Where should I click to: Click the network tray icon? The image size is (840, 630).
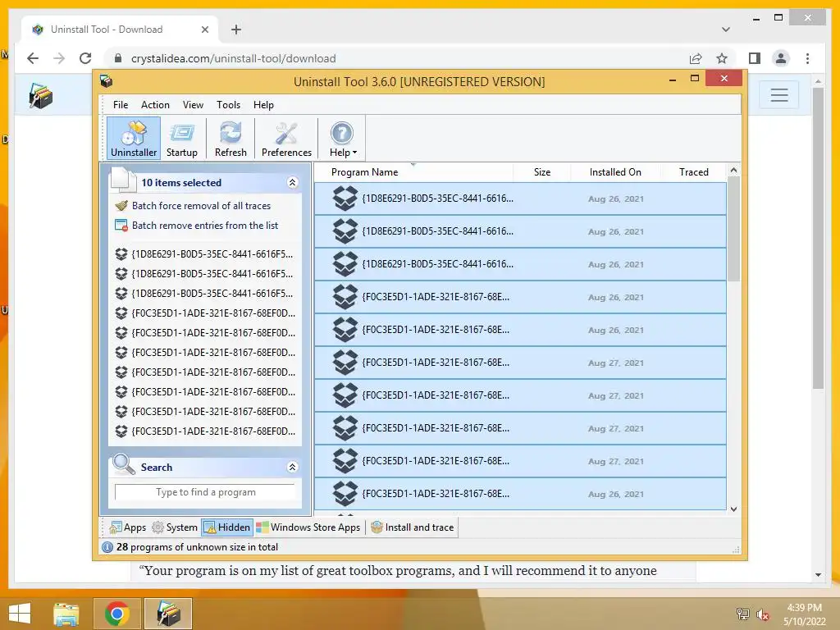coord(743,614)
